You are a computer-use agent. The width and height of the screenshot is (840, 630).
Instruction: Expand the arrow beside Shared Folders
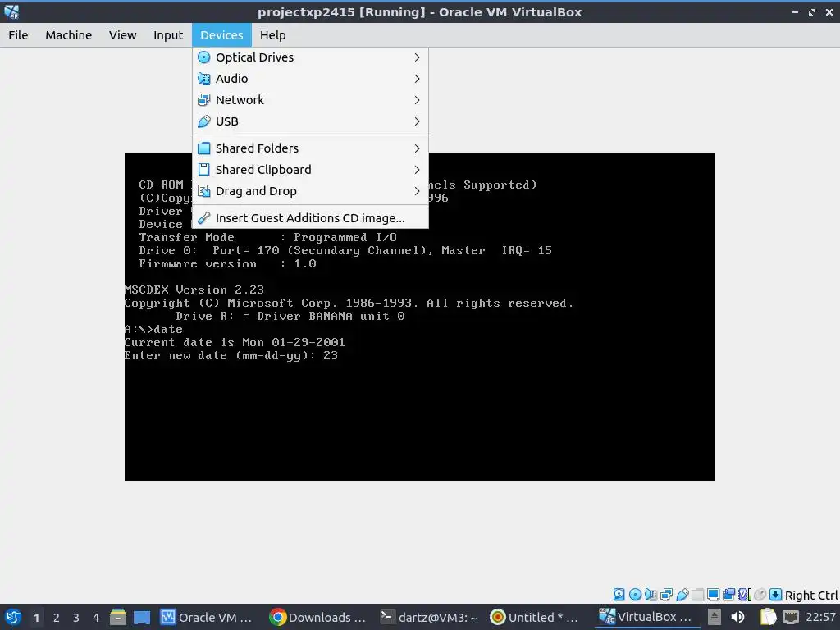[x=417, y=148]
